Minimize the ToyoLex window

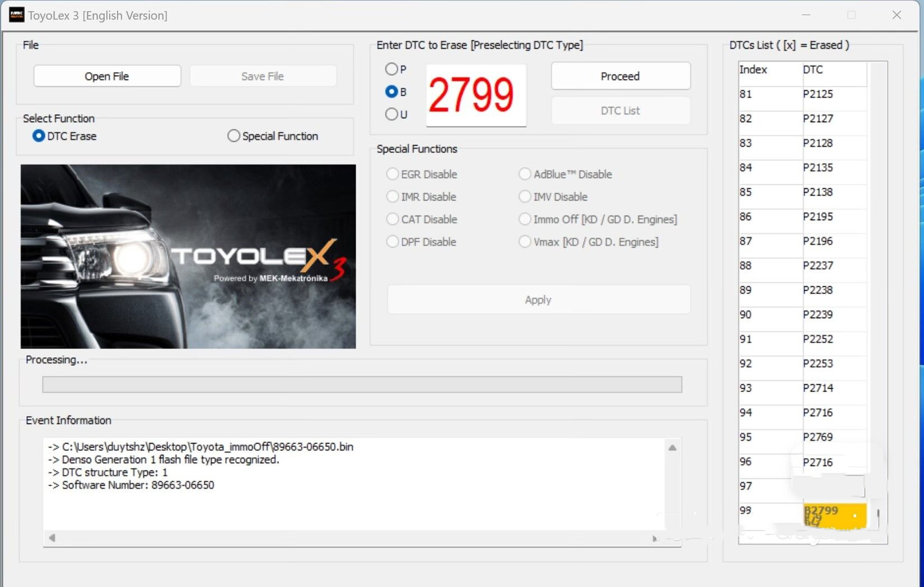pyautogui.click(x=806, y=15)
